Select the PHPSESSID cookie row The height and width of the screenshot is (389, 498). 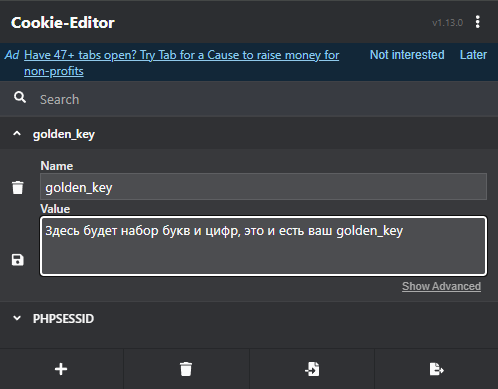(249, 318)
